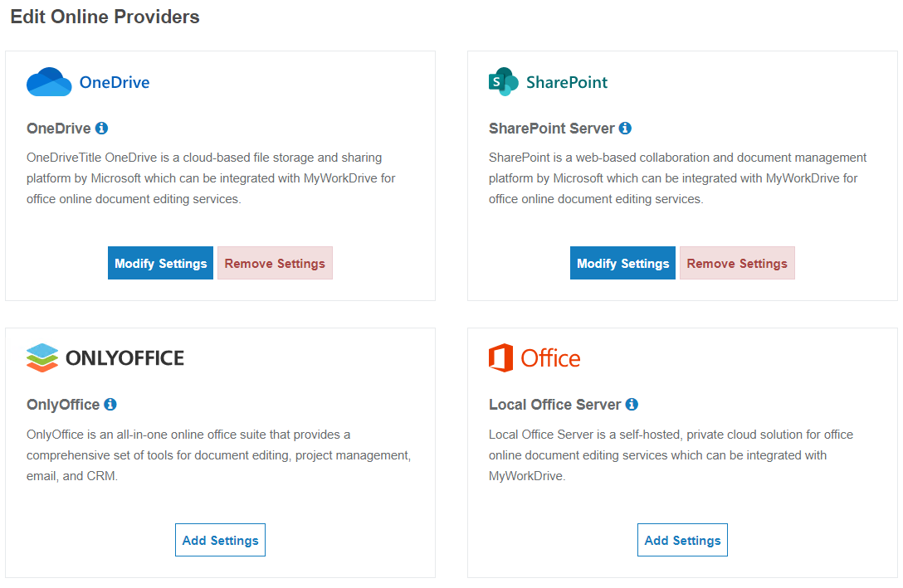Click the ONLYOFFICE logo
This screenshot has width=903, height=588.
click(105, 358)
